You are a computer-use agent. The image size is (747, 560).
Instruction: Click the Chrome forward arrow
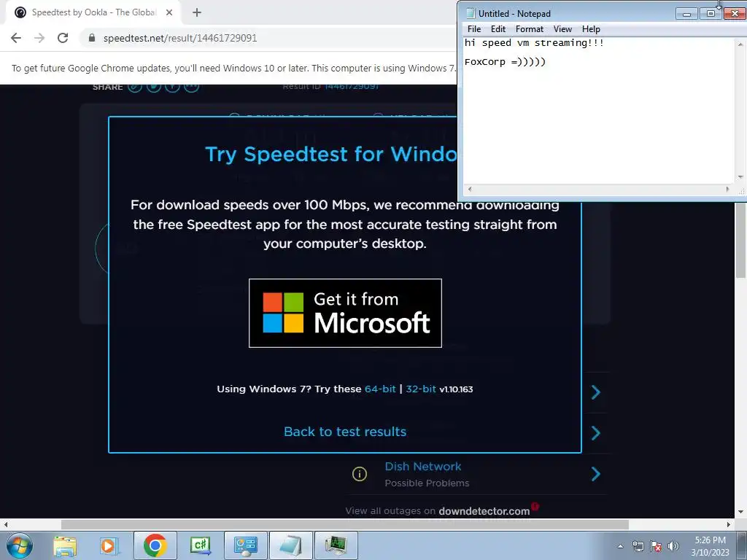click(x=39, y=38)
